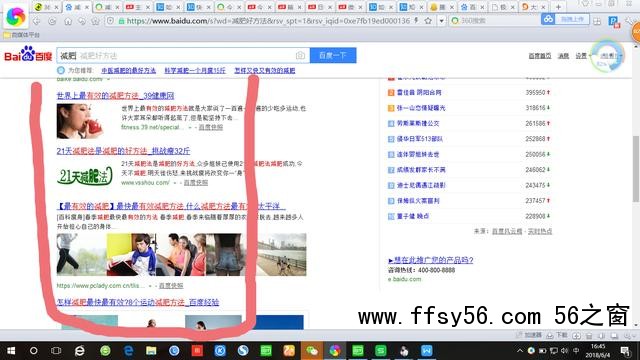Open the 百度首页 link
The height and width of the screenshot is (360, 640).
(540, 56)
